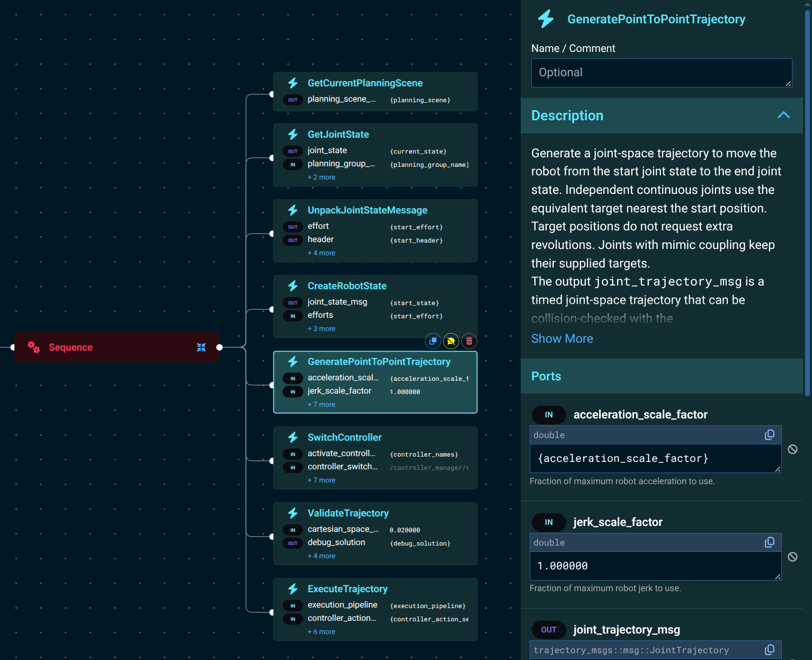Edit the acceleration_scale_factor value field
Viewport: 812px width, 660px height.
(656, 459)
